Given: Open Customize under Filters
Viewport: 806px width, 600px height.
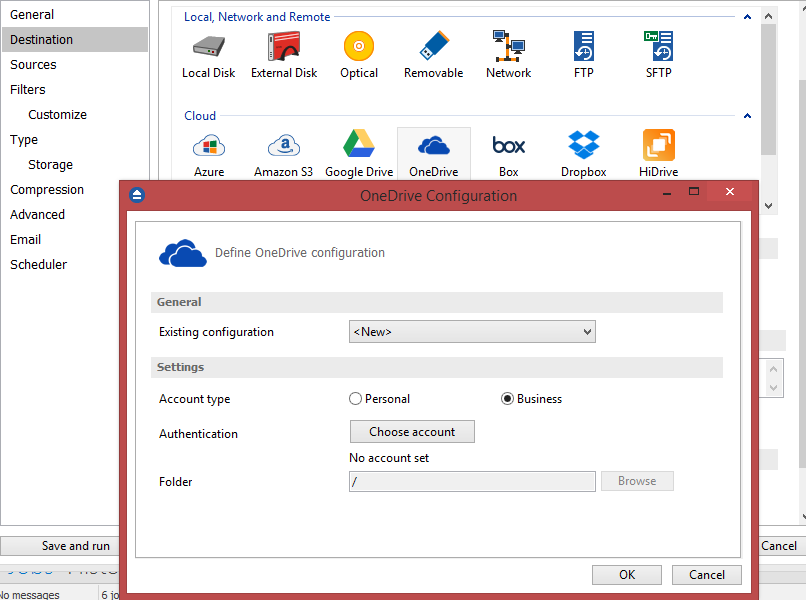Looking at the screenshot, I should (58, 115).
